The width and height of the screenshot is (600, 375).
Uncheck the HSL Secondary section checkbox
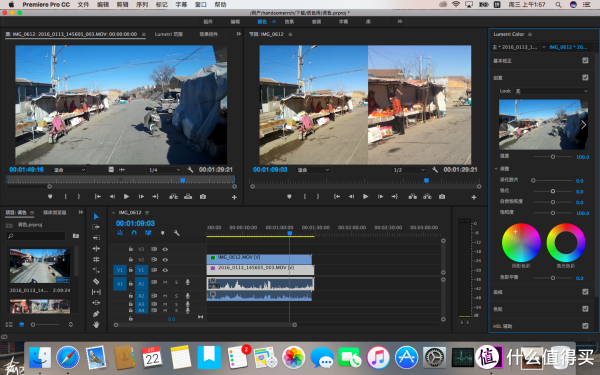[585, 326]
